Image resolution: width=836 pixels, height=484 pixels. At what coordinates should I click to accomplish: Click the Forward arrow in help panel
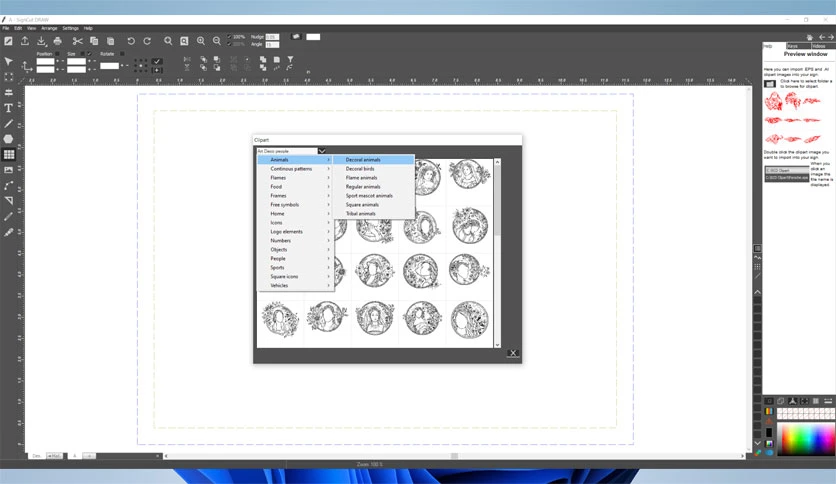tap(831, 37)
